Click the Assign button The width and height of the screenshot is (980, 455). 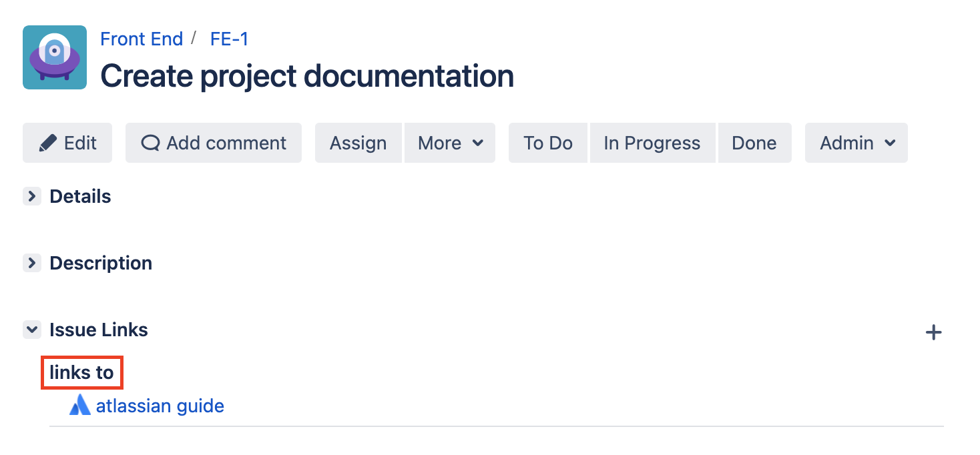[x=358, y=143]
